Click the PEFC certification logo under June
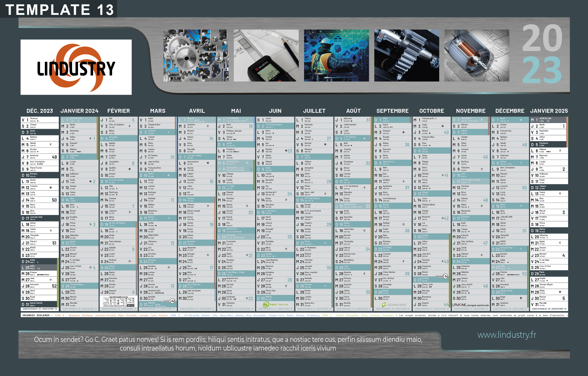This screenshot has height=376, width=588. 266,305
